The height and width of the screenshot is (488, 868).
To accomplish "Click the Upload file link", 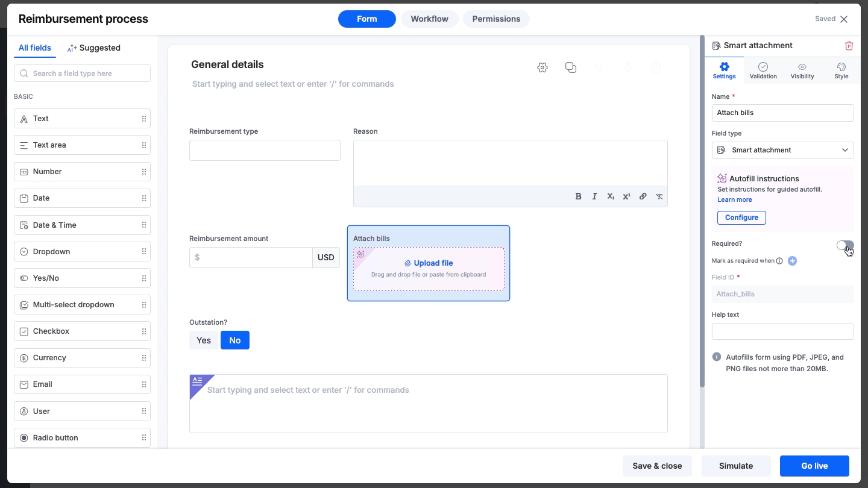I will click(429, 263).
